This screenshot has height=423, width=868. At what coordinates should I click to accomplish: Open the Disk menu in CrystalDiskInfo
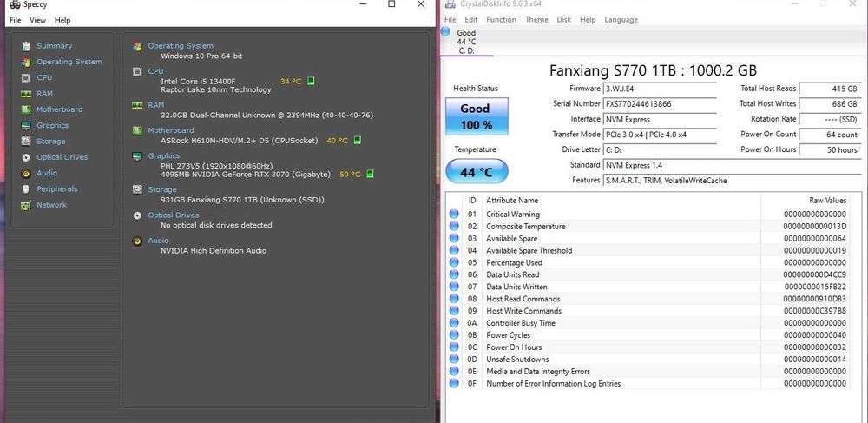tap(564, 19)
